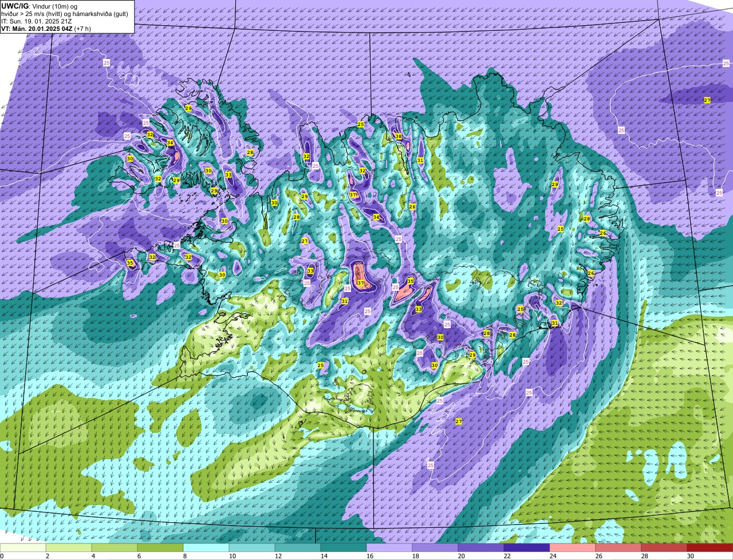
Task: Click the 22–24 m/s color bar segment
Action: click(527, 548)
